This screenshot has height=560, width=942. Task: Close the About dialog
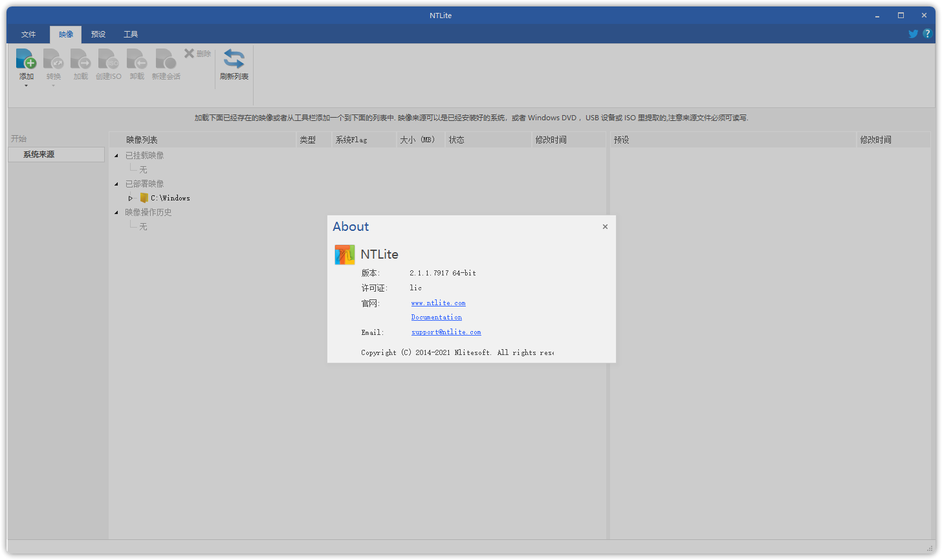click(605, 227)
